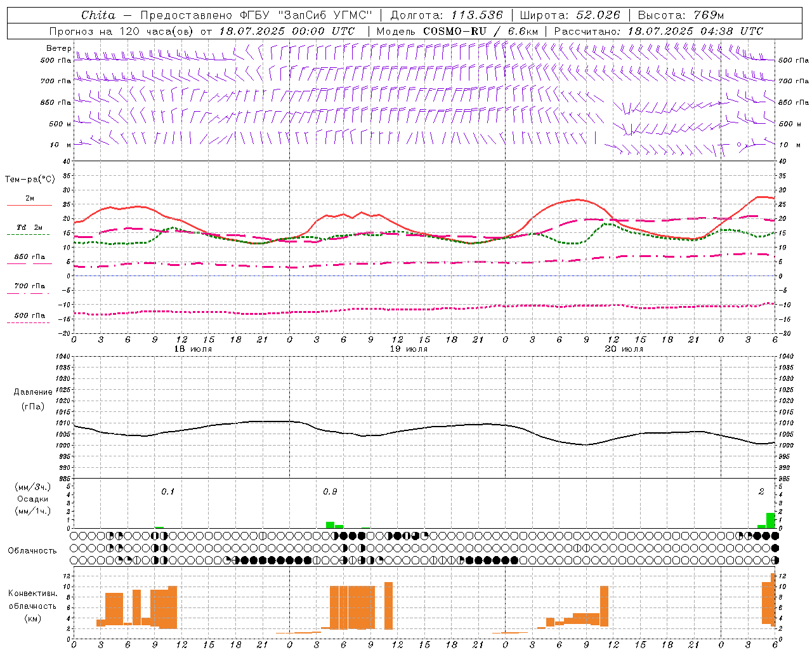Click the 19 июля date label
This screenshot has width=812, height=650.
coord(409,349)
